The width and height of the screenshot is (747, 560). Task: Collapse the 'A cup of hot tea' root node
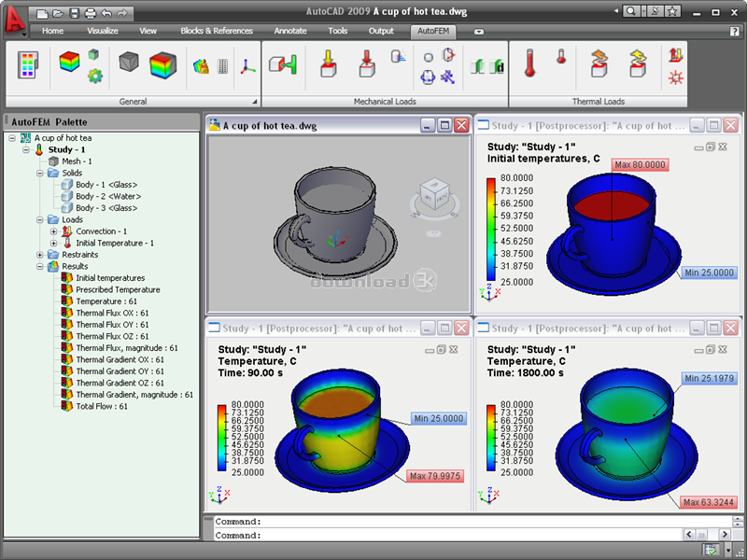pos(12,138)
